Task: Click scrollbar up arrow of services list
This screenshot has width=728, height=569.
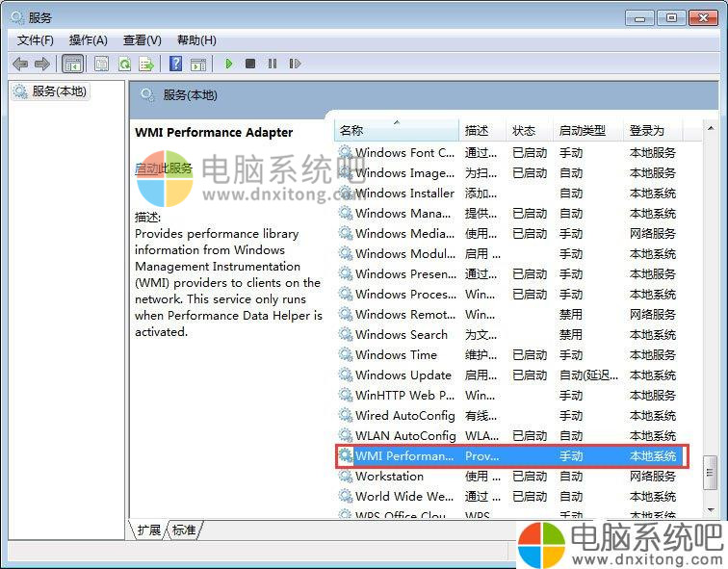Action: (711, 128)
